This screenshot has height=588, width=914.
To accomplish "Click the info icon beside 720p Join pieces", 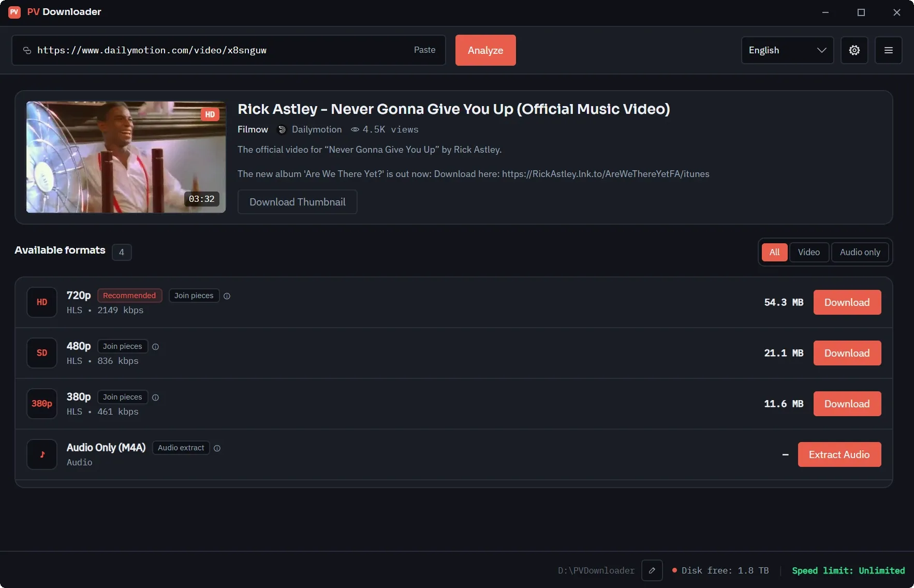I will coord(227,296).
